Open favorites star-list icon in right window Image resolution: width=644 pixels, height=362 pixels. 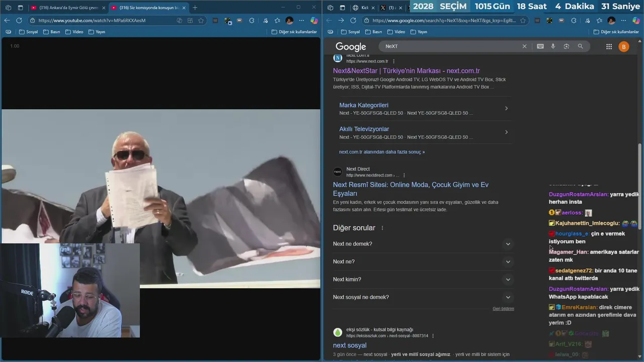pyautogui.click(x=599, y=21)
